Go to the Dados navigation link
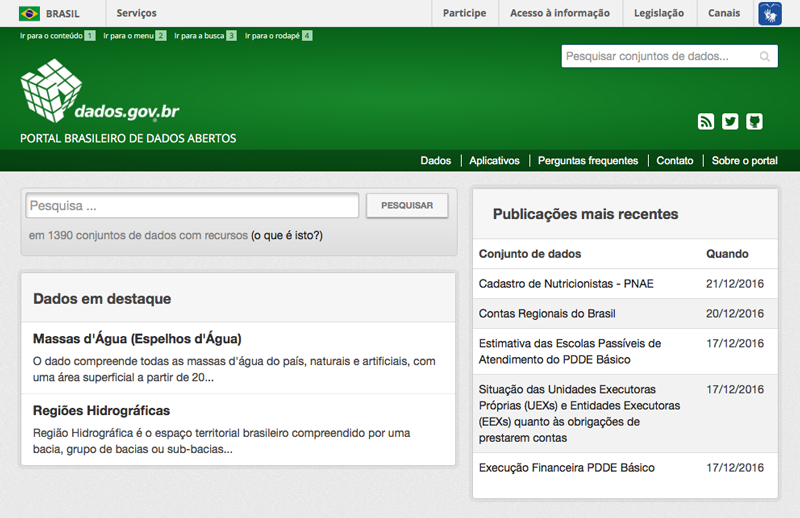Viewport: 800px width, 518px height. pyautogui.click(x=435, y=161)
